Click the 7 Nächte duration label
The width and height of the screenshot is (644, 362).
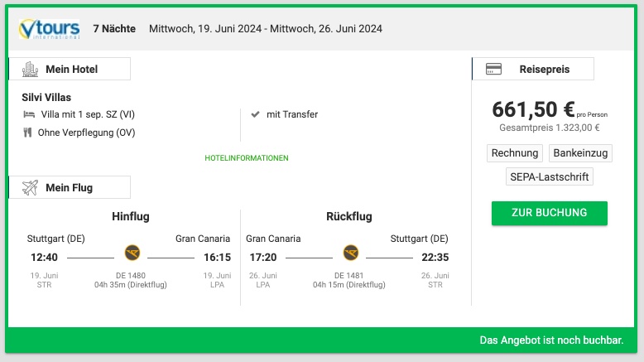click(114, 29)
